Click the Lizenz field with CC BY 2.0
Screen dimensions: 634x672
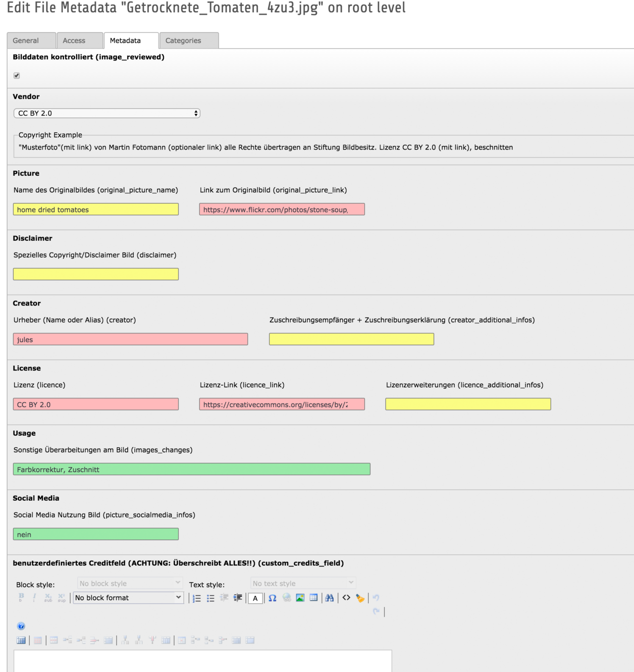click(x=96, y=404)
